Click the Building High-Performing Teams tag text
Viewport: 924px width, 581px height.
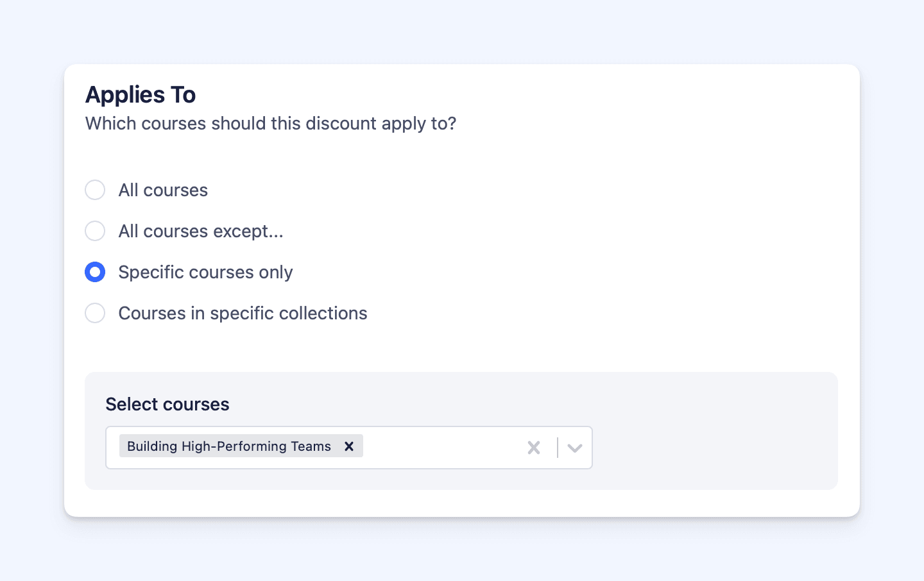[x=228, y=446]
